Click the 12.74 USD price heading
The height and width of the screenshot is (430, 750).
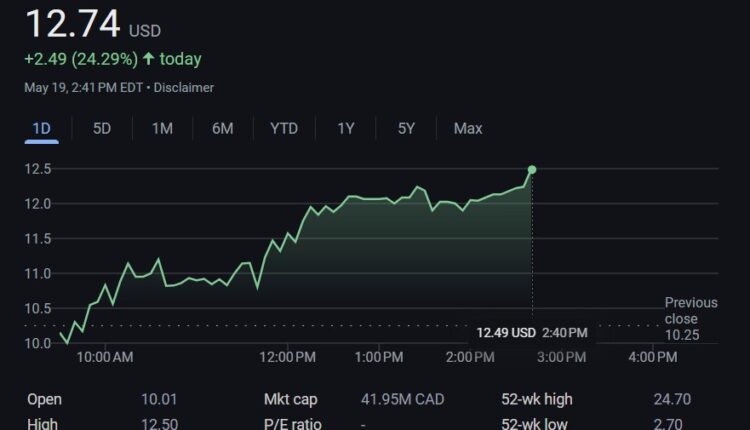coord(92,24)
